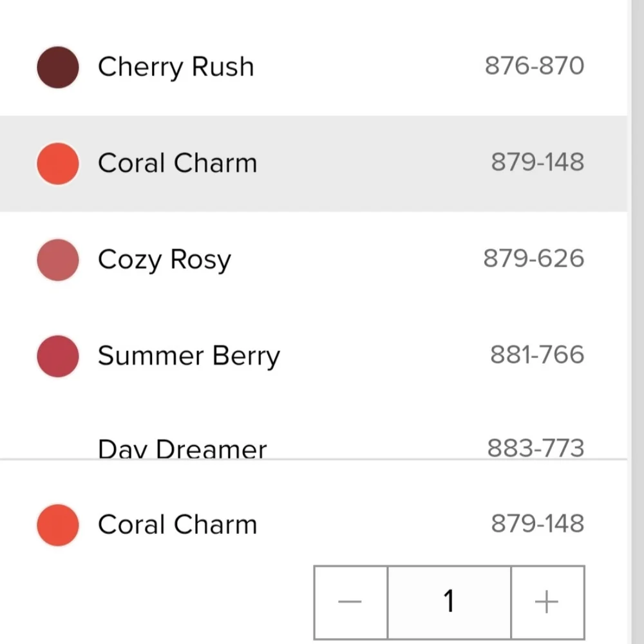644x644 pixels.
Task: Click the selected Coral Charm swatch below list
Action: click(x=58, y=525)
